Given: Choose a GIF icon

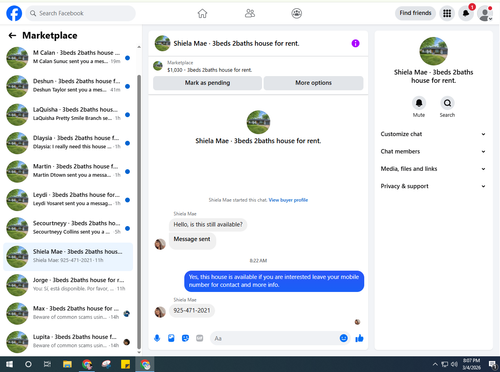Looking at the screenshot, I should (x=199, y=338).
